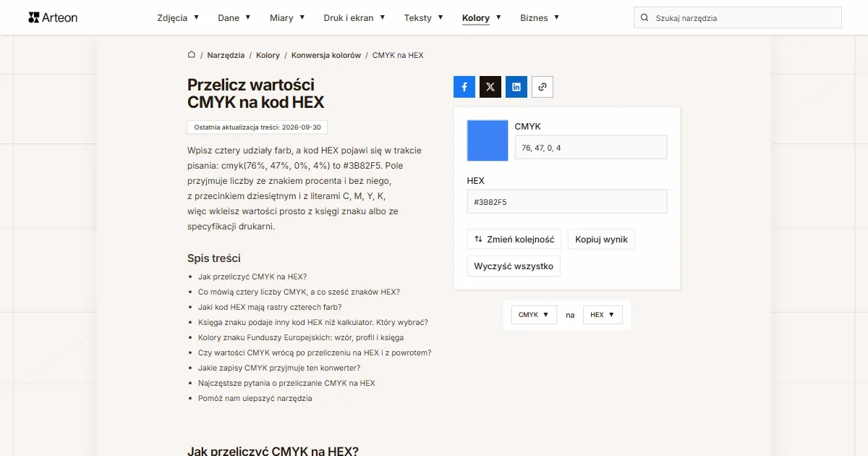This screenshot has height=456, width=868.
Task: Click CMYK na HEX breadcrumb
Action: [398, 55]
